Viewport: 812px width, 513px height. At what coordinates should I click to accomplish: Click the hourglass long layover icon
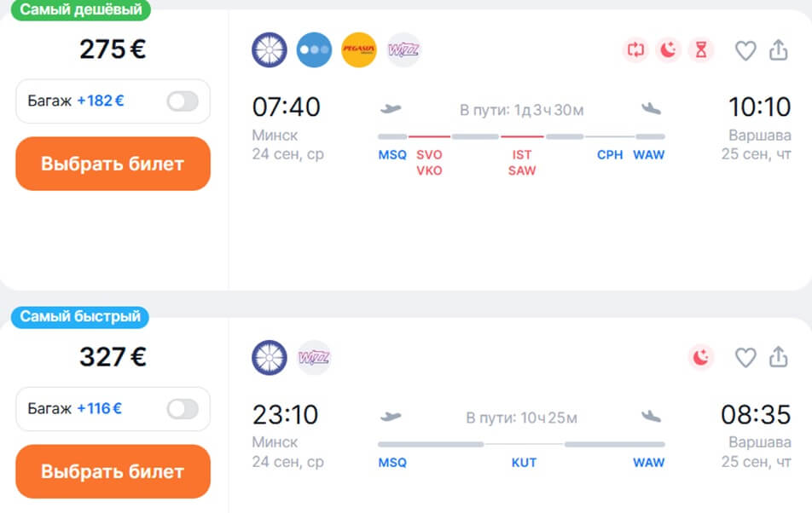(700, 50)
